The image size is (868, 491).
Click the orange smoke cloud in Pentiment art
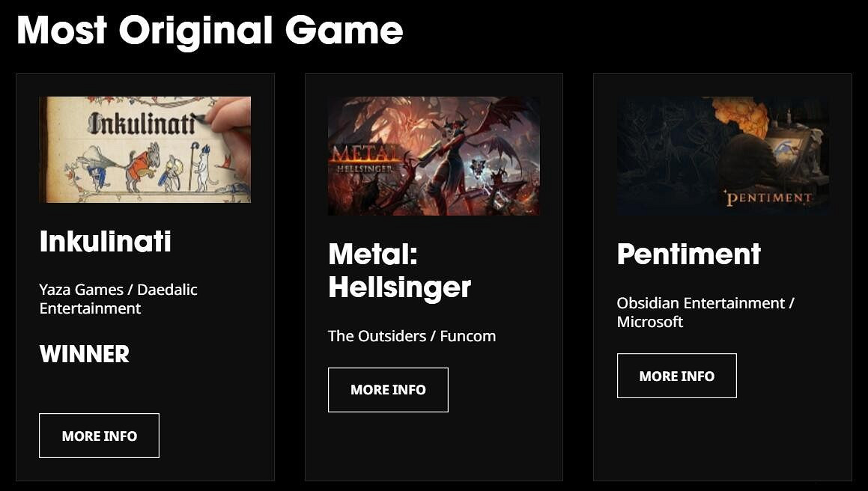point(740,115)
